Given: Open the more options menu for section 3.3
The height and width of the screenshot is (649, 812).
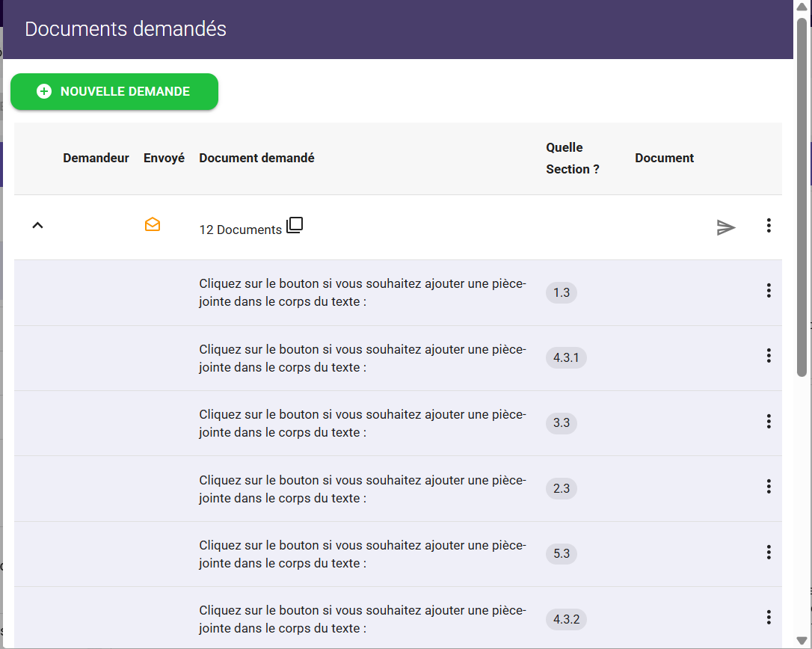Looking at the screenshot, I should pyautogui.click(x=769, y=422).
